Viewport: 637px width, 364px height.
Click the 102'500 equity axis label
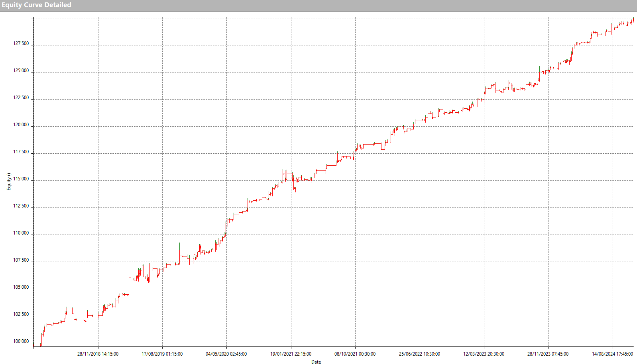pyautogui.click(x=21, y=314)
